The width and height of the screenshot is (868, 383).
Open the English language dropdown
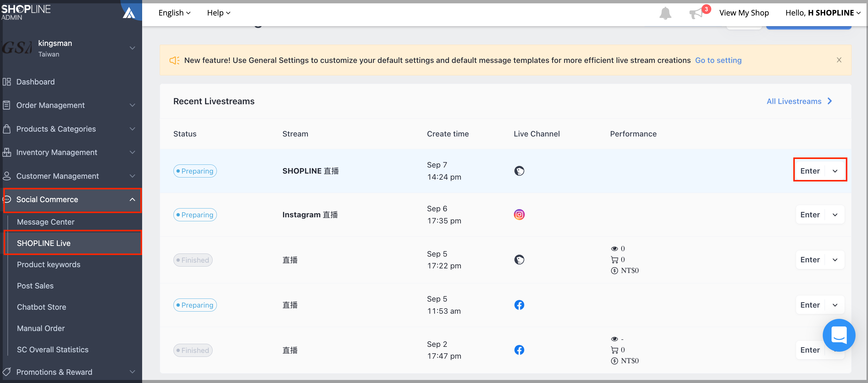click(x=174, y=13)
